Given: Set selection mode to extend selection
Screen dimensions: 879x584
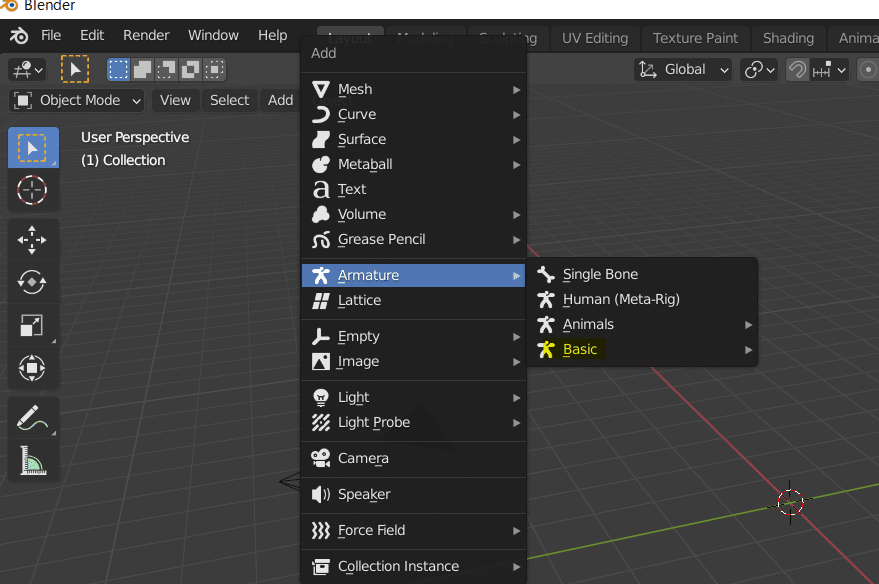Looking at the screenshot, I should pyautogui.click(x=142, y=69).
